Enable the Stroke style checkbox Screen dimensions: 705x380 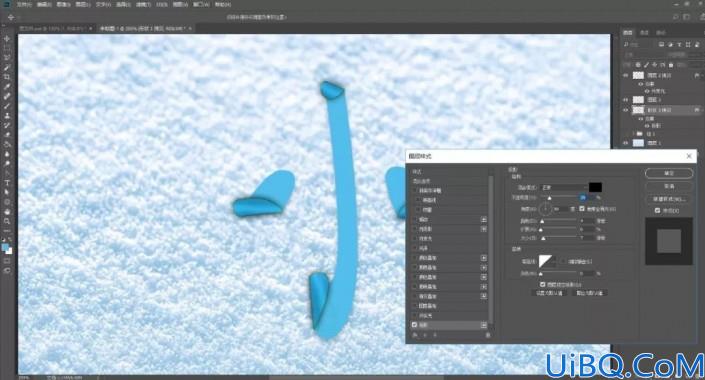(415, 219)
